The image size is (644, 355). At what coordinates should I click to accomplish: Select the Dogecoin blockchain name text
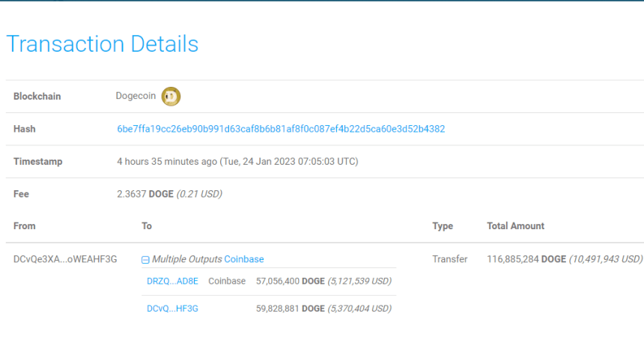coord(136,96)
